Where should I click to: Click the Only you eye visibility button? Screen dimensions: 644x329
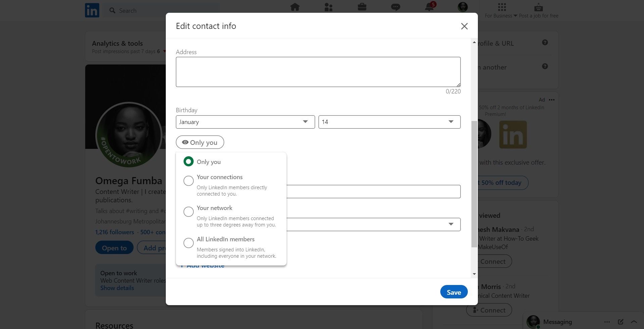tap(200, 142)
